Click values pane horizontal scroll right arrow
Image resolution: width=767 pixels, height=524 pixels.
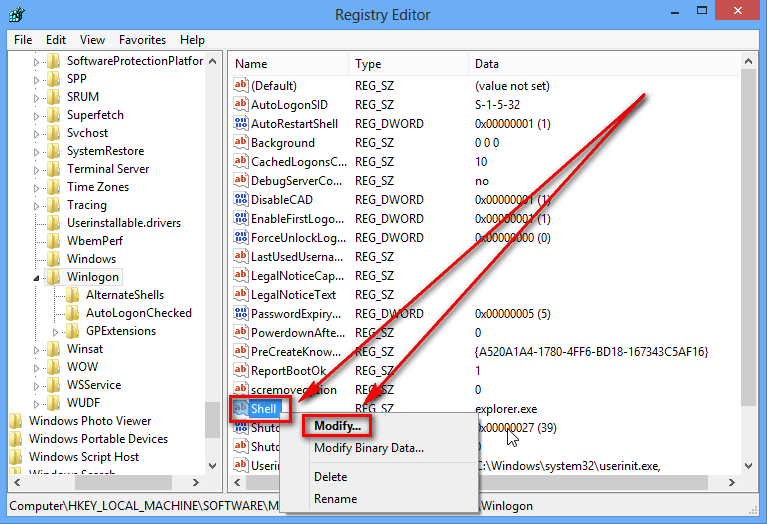pyautogui.click(x=732, y=482)
